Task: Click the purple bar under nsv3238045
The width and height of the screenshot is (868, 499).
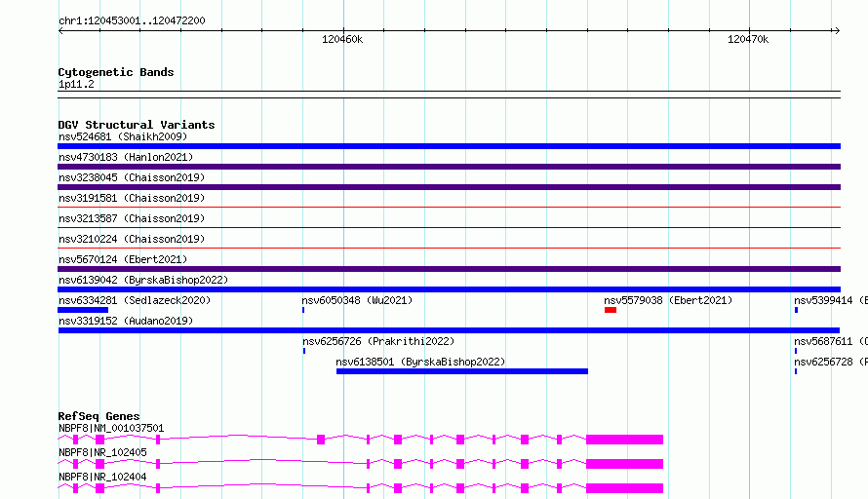Action: point(449,187)
